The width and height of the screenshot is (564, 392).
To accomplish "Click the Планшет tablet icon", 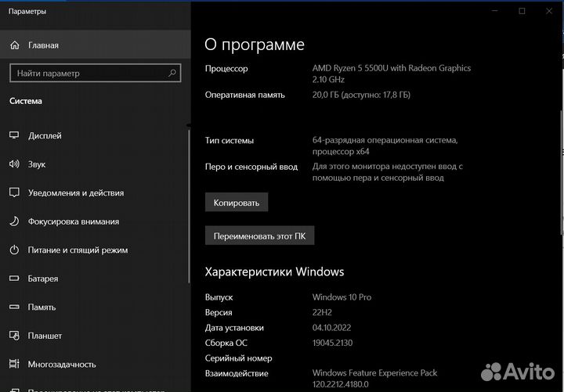I will tap(14, 336).
